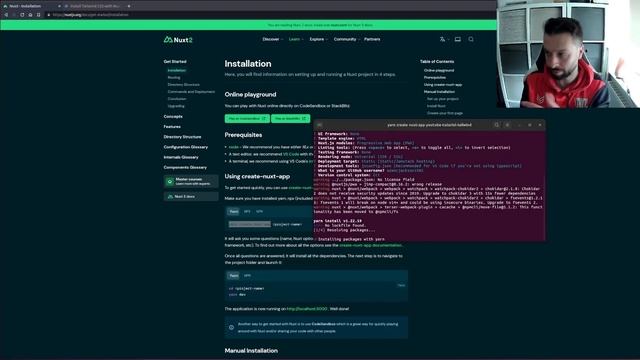Image resolution: width=640 pixels, height=360 pixels.
Task: Expand the Concepts sidebar section
Action: point(173,116)
